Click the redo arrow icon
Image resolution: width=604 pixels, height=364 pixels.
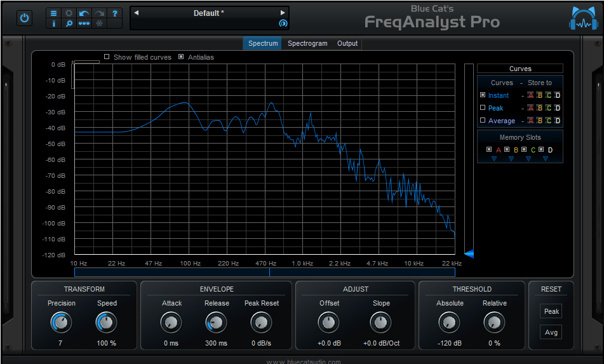[99, 13]
